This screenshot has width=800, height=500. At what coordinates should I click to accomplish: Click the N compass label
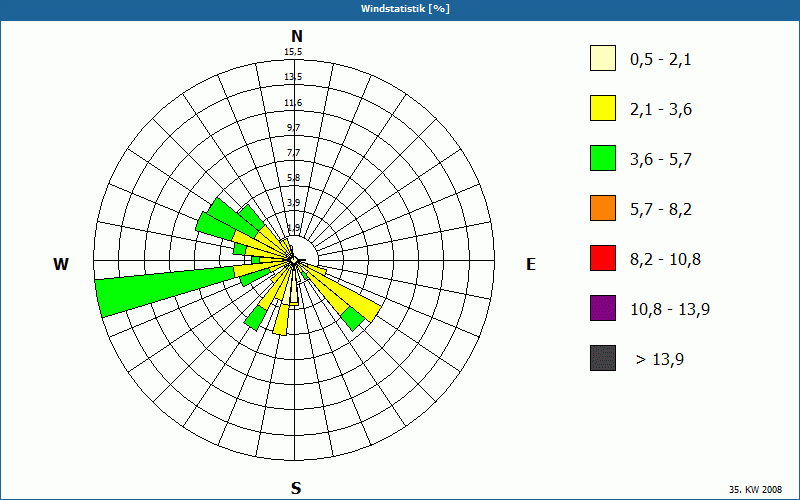pyautogui.click(x=297, y=37)
